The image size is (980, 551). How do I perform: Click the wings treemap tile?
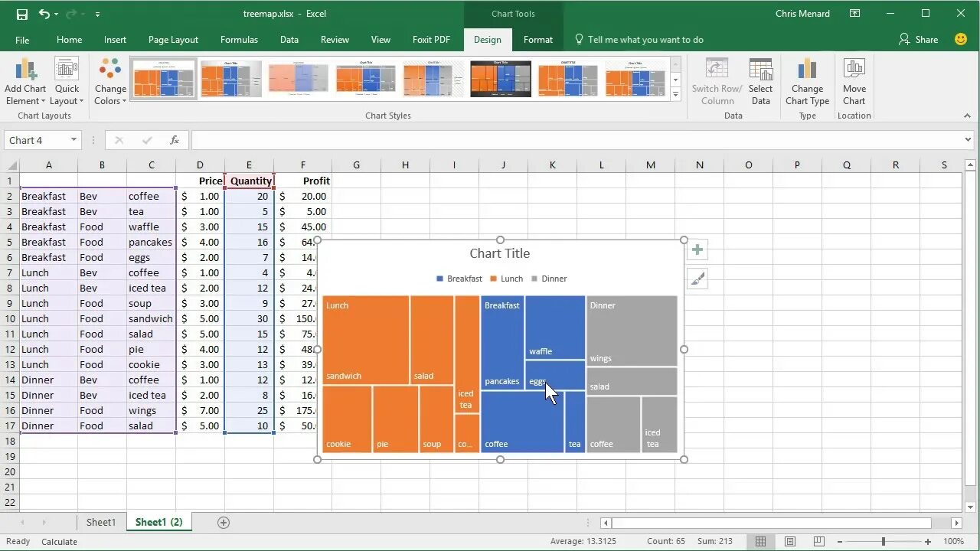tap(632, 331)
